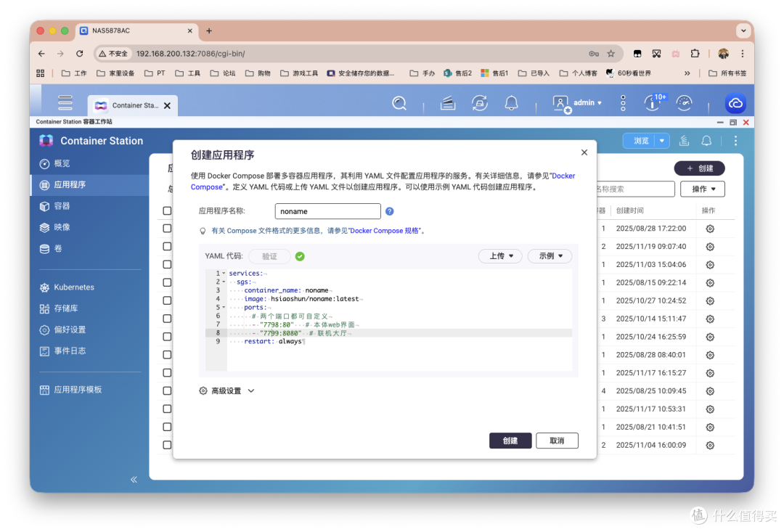The height and width of the screenshot is (532, 784).
Task: Click the help question mark beside application name
Action: pos(390,211)
